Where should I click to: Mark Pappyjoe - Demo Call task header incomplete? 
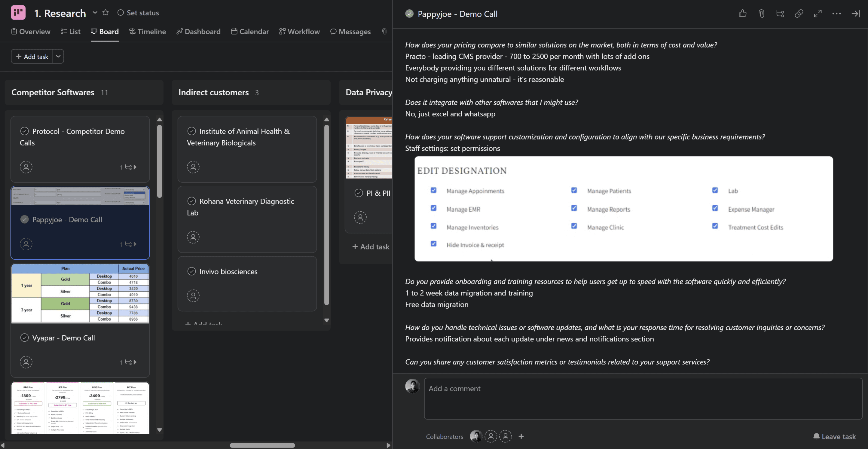(409, 14)
